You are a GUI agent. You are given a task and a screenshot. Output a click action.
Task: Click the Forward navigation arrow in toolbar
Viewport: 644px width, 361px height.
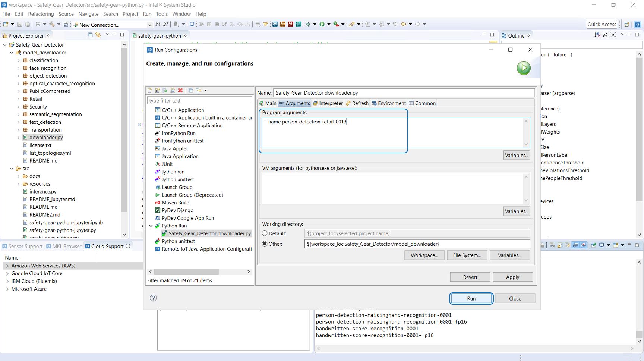[x=417, y=24]
